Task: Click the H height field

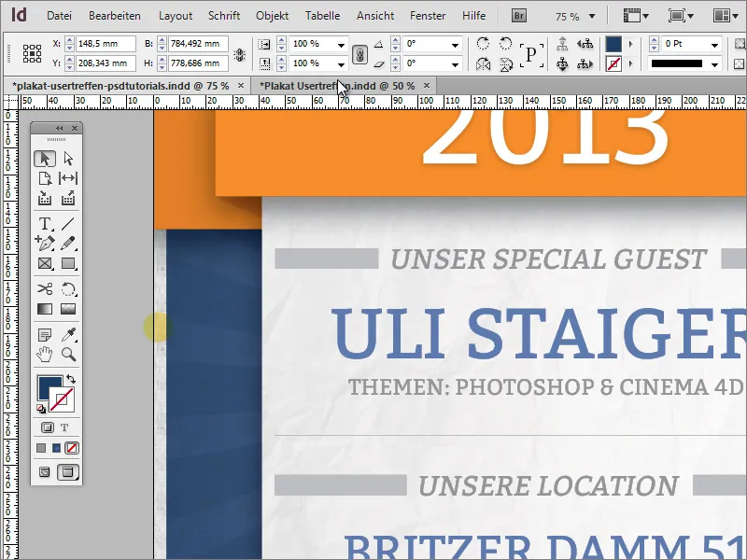Action: [199, 63]
